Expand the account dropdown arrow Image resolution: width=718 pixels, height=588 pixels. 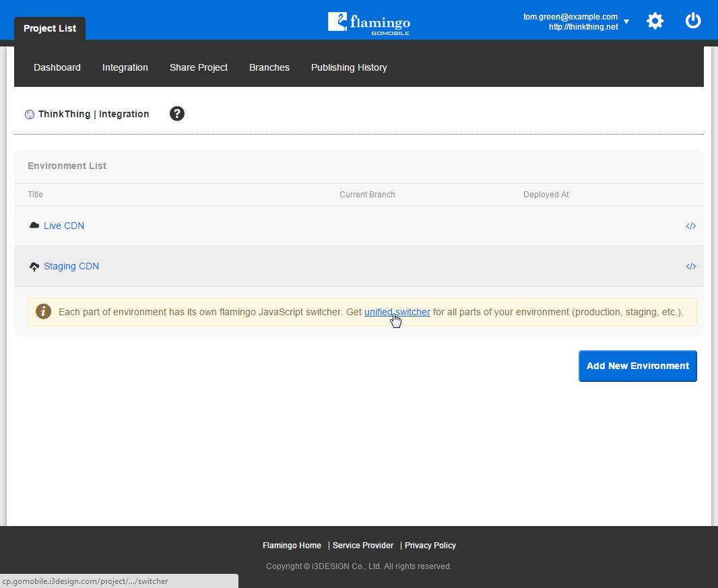tap(626, 22)
